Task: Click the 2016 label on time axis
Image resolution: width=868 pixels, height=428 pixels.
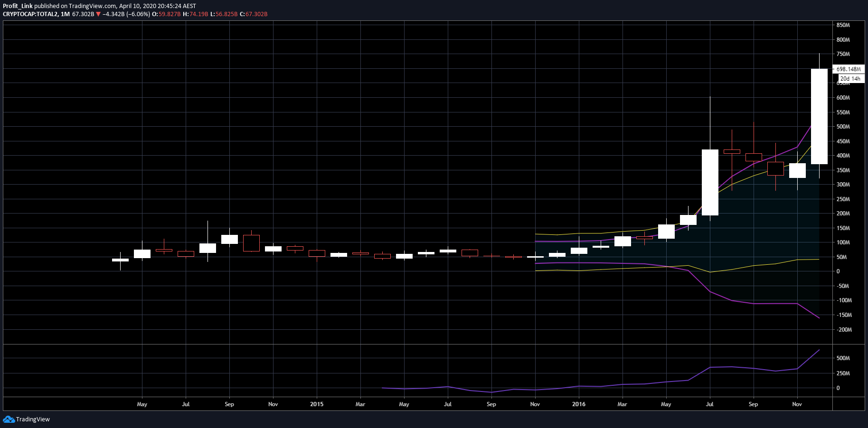Action: [579, 404]
